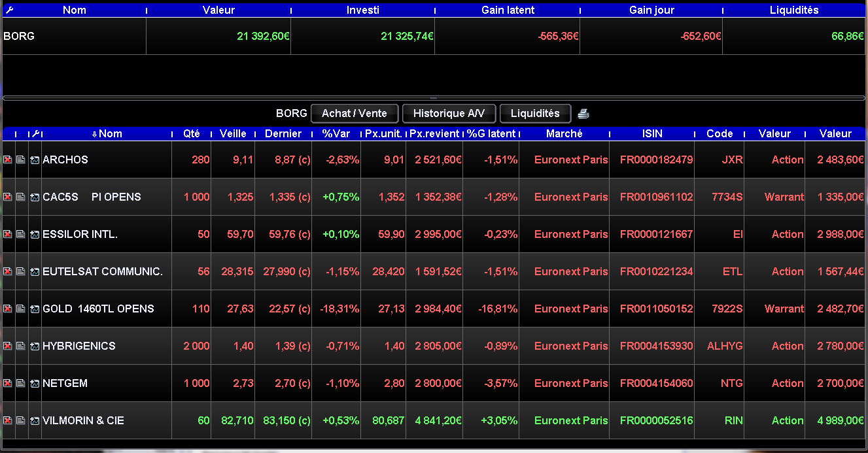Open the details sheet icon for NETGEM
Viewport: 868px width, 453px height.
pyautogui.click(x=21, y=383)
